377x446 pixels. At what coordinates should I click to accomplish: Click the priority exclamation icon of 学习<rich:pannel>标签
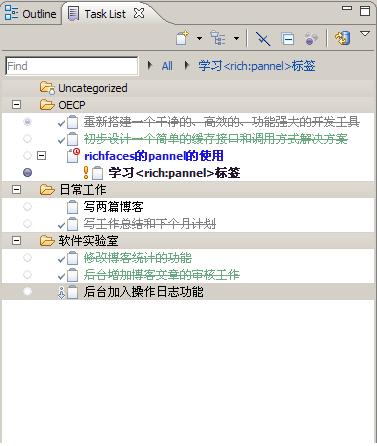coord(86,172)
